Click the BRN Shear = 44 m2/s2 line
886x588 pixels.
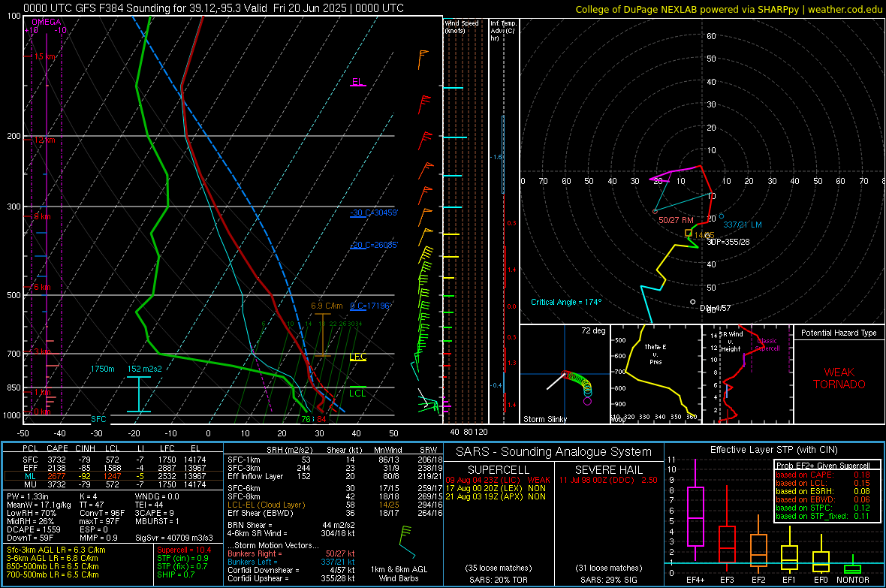coord(291,525)
